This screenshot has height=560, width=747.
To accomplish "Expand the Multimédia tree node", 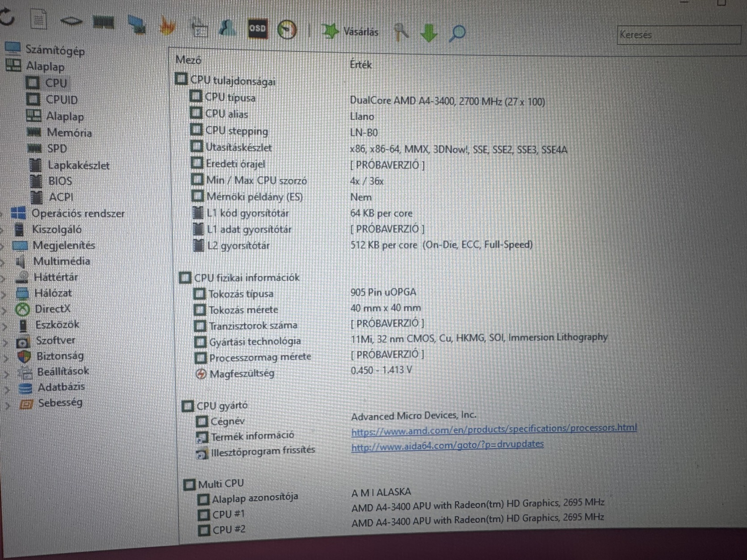I will pyautogui.click(x=3, y=262).
